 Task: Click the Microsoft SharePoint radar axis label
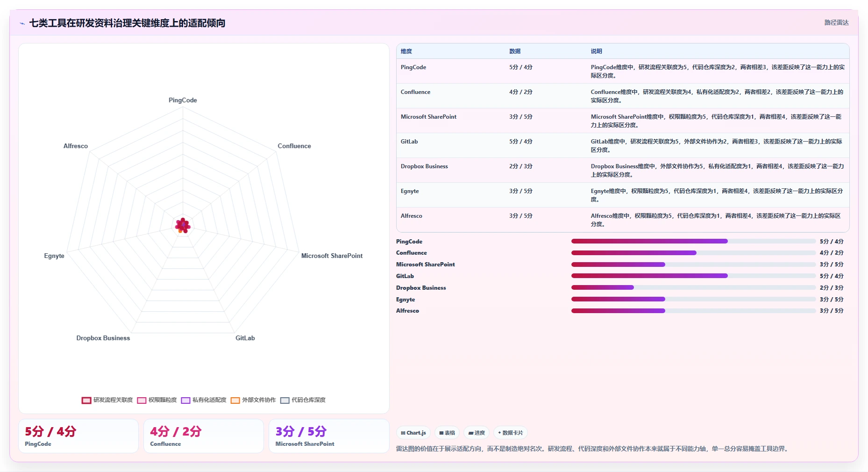[x=332, y=256]
